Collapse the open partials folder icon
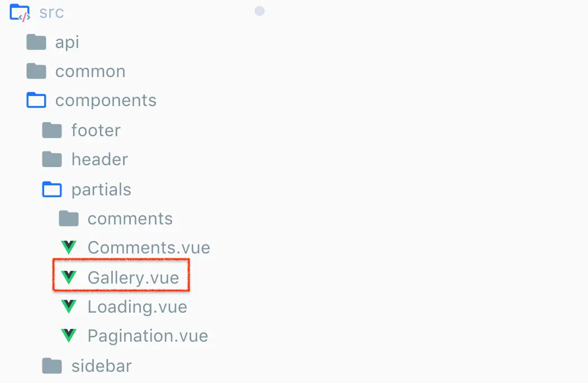The width and height of the screenshot is (588, 383). click(x=52, y=189)
